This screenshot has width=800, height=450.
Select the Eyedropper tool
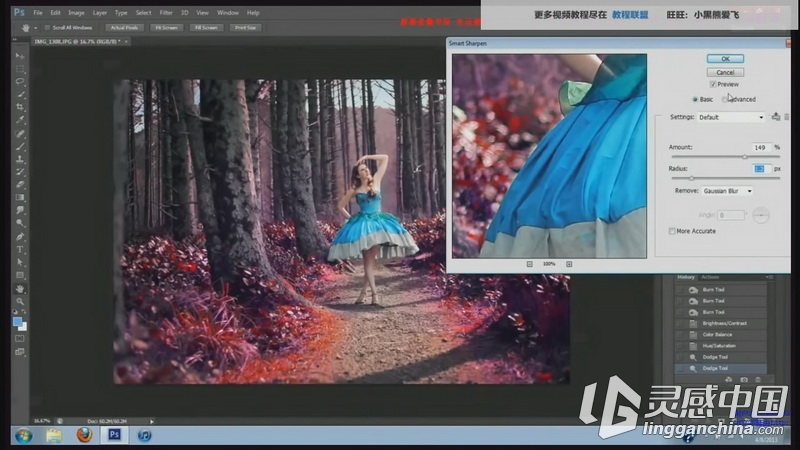(x=20, y=120)
